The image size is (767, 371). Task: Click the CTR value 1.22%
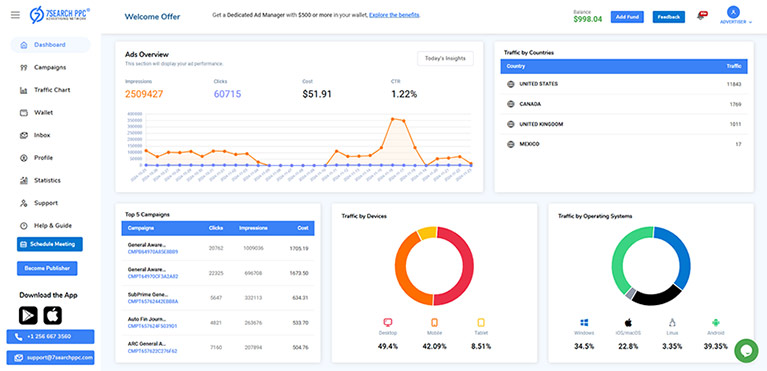pos(404,94)
